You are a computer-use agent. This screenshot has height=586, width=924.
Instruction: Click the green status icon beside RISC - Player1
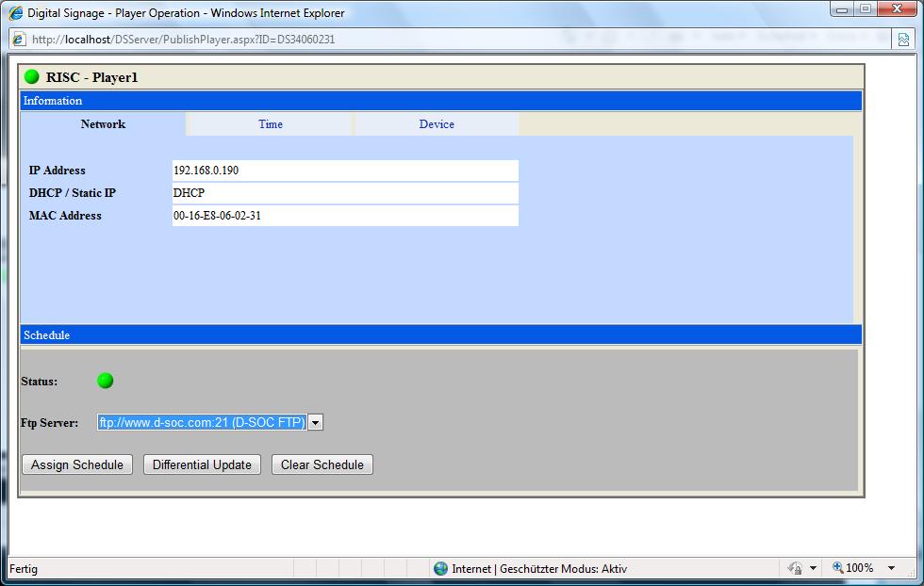(32, 76)
